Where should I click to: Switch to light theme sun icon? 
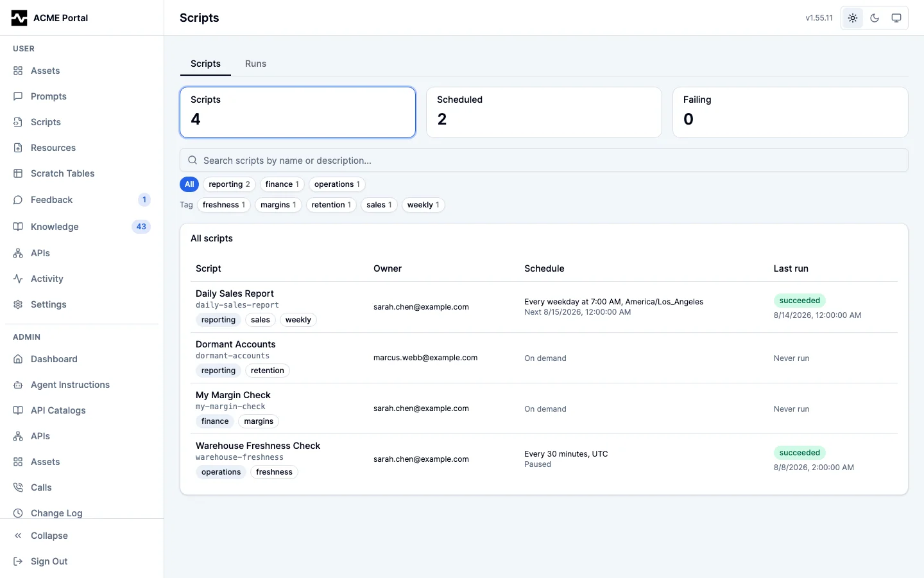pos(853,18)
